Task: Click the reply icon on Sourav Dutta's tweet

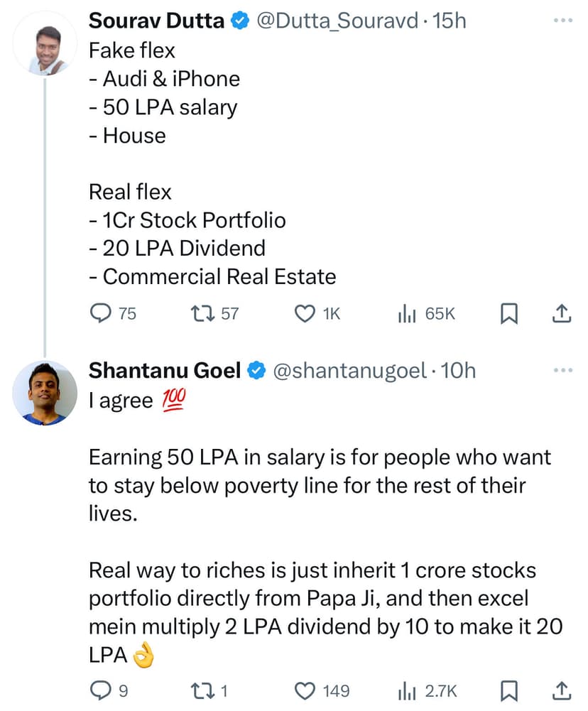Action: [x=101, y=313]
